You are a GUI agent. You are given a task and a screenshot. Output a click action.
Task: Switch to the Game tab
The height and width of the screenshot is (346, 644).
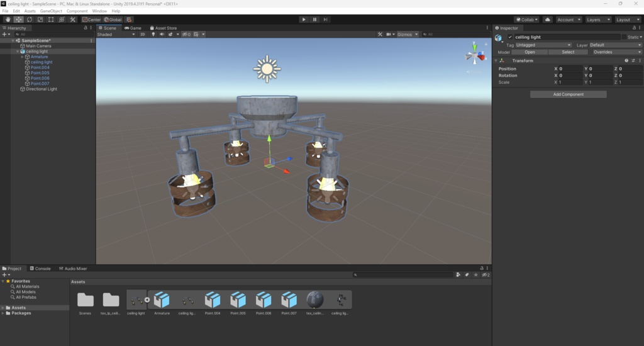[x=133, y=28]
